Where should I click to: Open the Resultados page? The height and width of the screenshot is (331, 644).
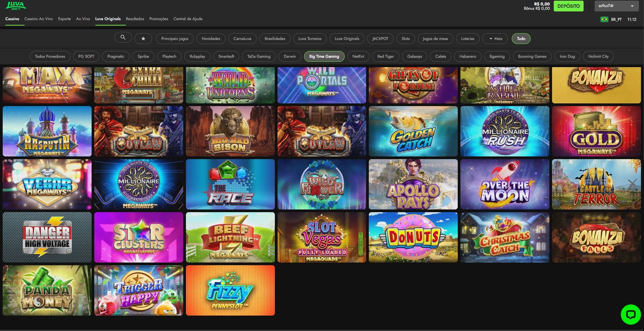135,19
